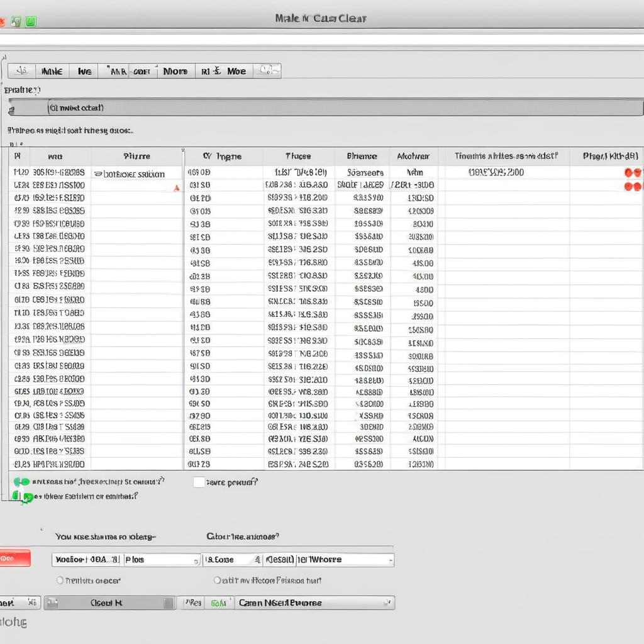644x644 pixels.
Task: Open the 'Whoree' combo box arrow
Action: pyautogui.click(x=391, y=560)
